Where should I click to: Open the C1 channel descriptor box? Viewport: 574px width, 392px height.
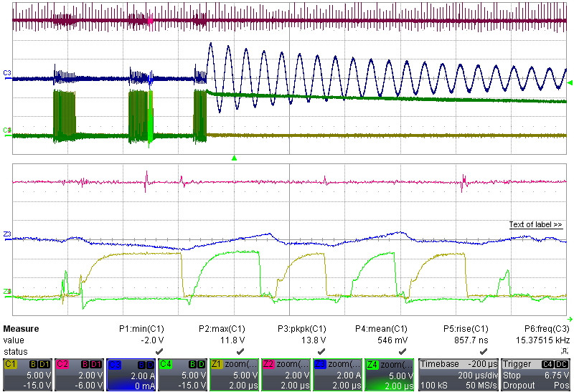[27, 375]
